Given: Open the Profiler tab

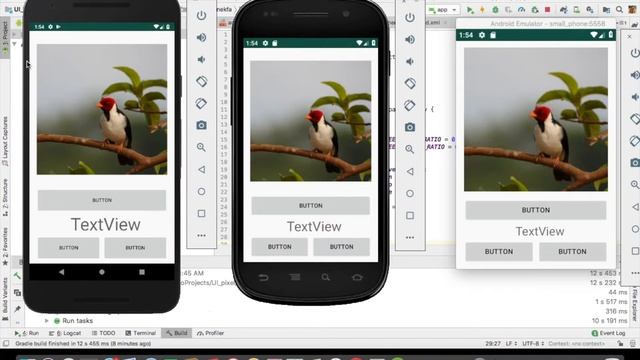Looking at the screenshot, I should [x=211, y=333].
